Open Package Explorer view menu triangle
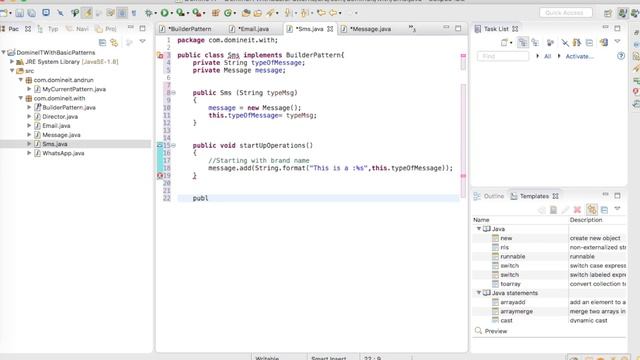Screen dimensions: 640x360 tap(142, 42)
